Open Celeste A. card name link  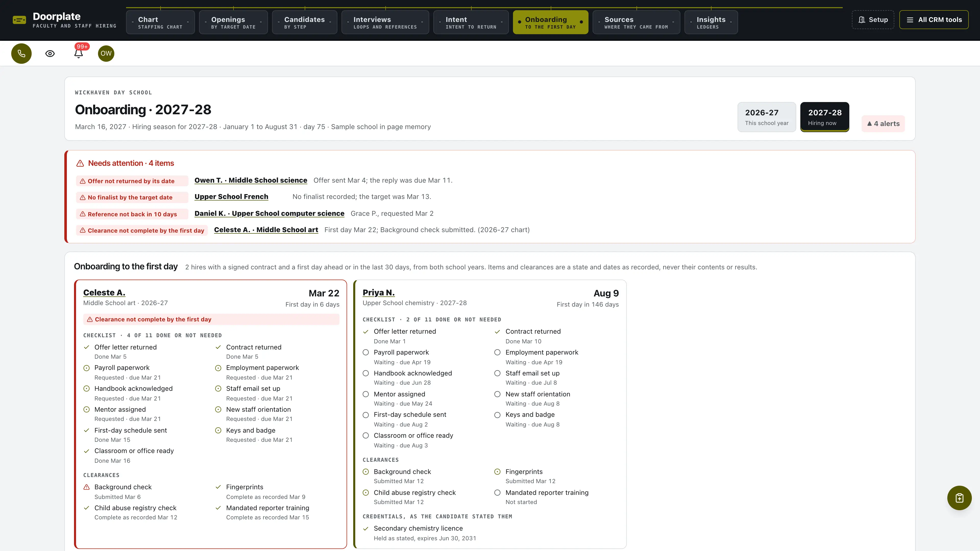click(x=104, y=292)
